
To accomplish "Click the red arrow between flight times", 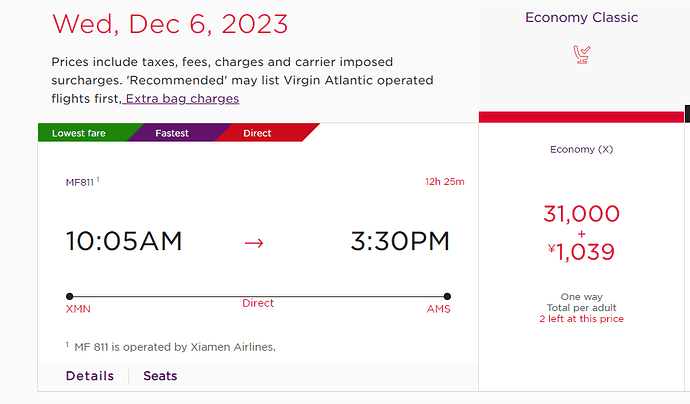I will [x=254, y=243].
